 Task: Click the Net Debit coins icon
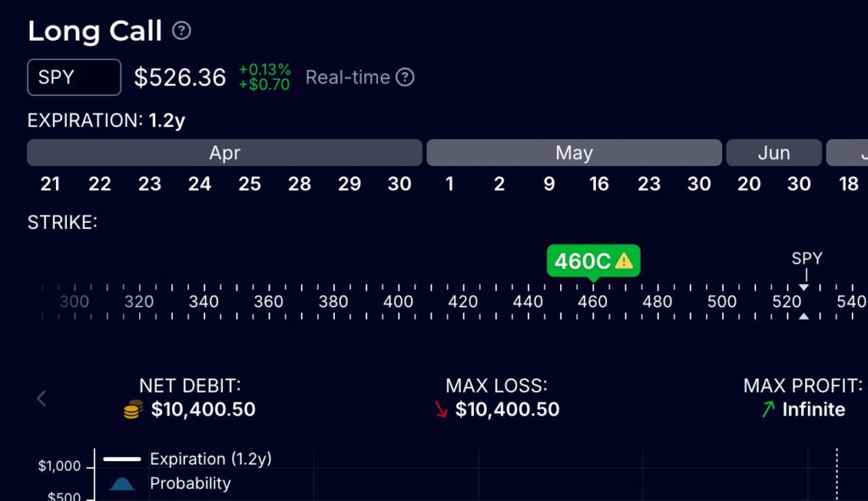point(133,409)
